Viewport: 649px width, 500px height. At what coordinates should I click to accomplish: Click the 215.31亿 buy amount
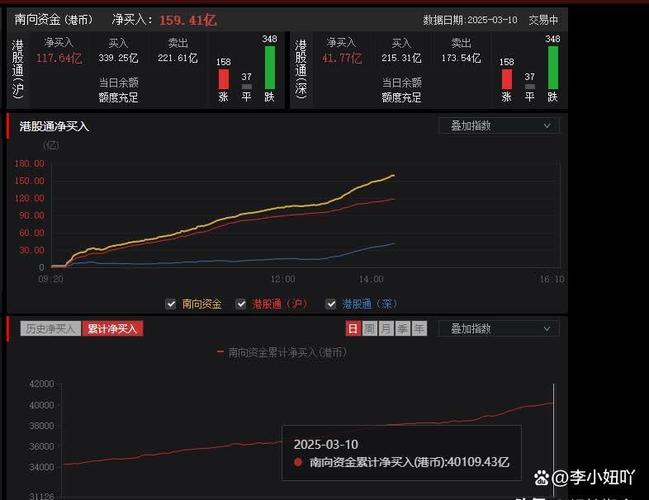(401, 58)
